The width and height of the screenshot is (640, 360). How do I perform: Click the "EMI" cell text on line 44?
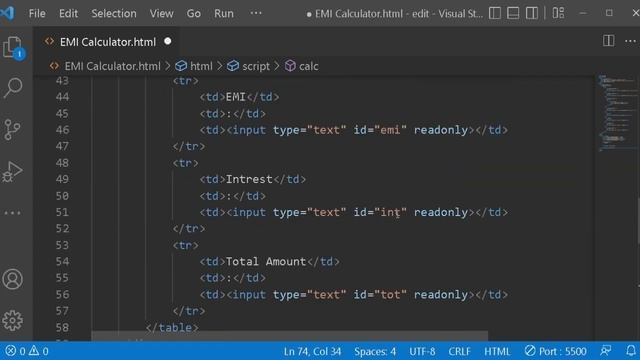pos(236,97)
